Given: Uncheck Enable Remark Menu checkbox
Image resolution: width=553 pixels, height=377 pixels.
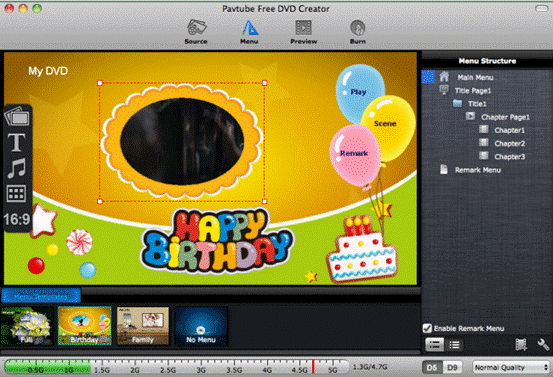Looking at the screenshot, I should click(x=427, y=328).
